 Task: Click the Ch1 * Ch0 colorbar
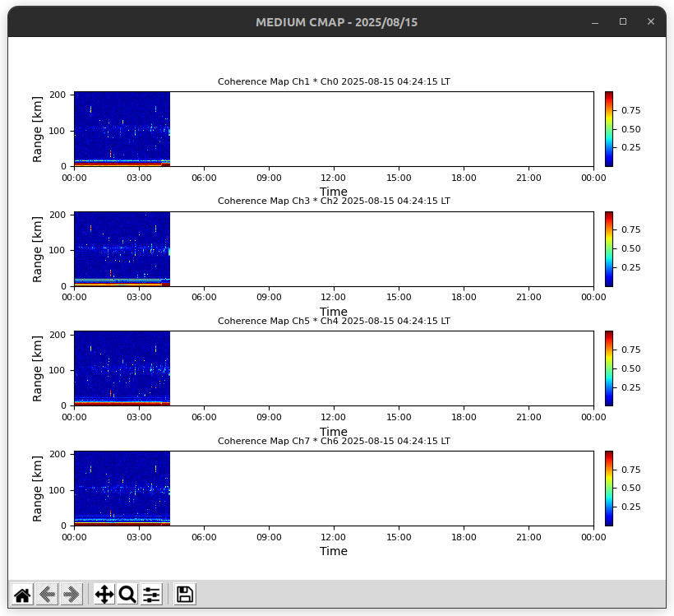[609, 129]
